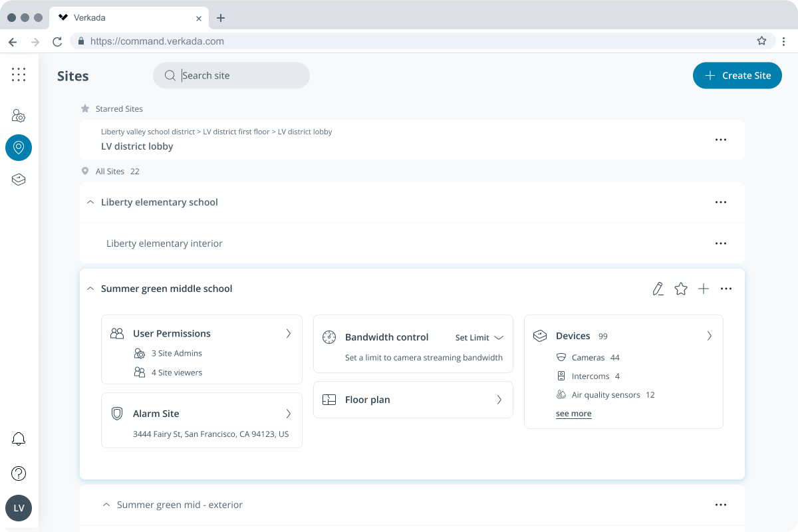Click the Create Site button
Screen dimensions: 798x532
click(x=737, y=76)
